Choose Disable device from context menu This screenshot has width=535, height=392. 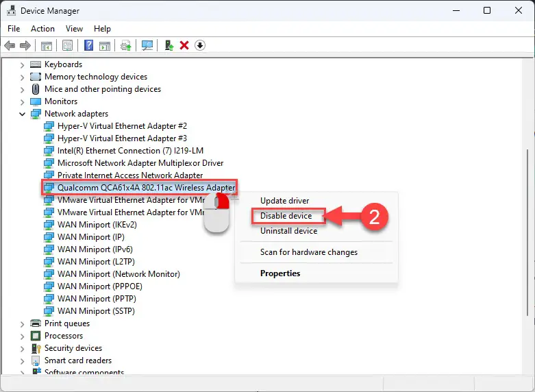(286, 216)
